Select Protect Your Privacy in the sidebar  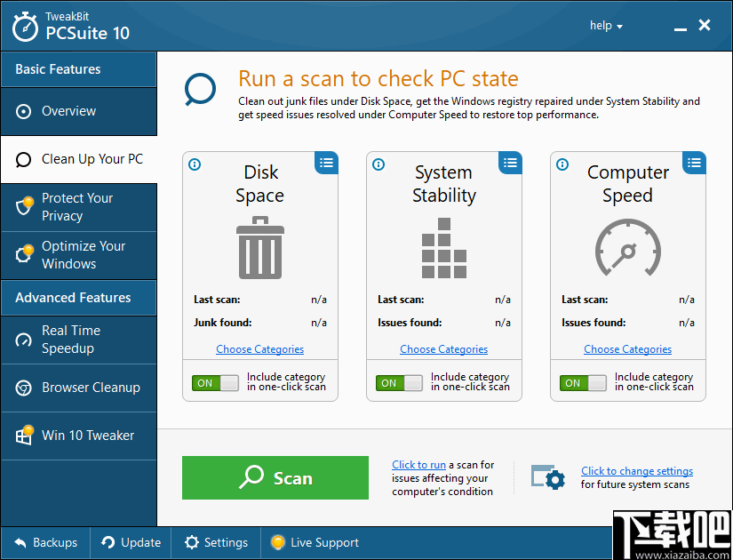pyautogui.click(x=71, y=206)
